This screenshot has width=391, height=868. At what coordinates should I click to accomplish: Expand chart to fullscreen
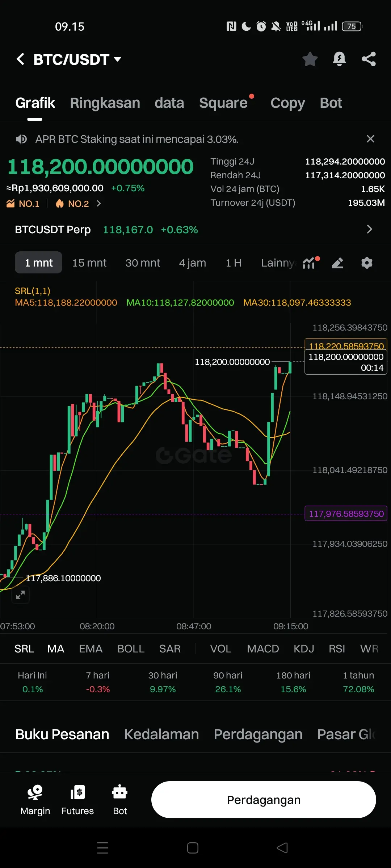click(x=21, y=595)
